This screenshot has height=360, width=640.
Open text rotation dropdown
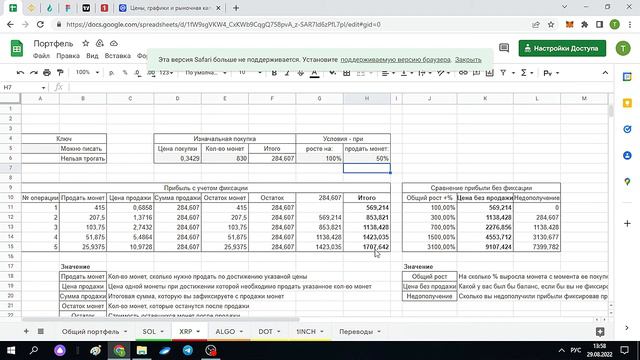tap(443, 73)
